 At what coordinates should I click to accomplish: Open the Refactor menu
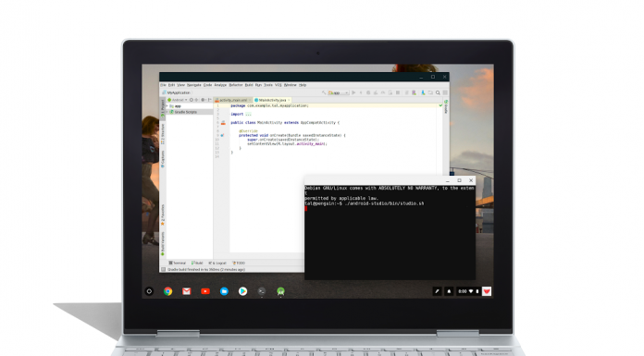pos(236,85)
